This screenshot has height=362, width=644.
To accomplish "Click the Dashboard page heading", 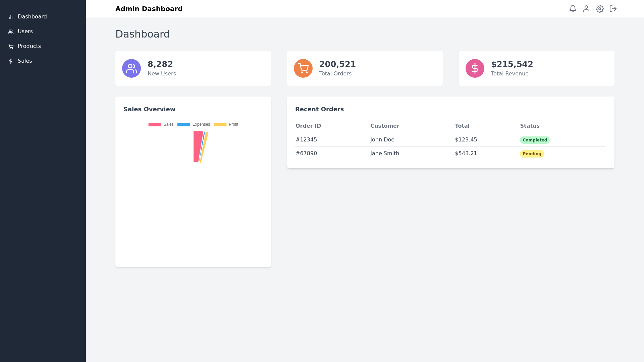I will [143, 34].
